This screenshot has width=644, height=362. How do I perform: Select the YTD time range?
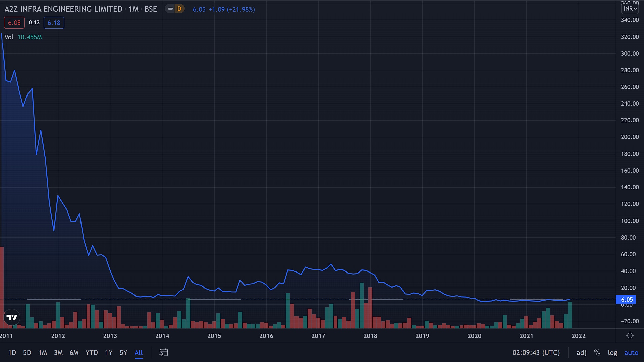91,352
